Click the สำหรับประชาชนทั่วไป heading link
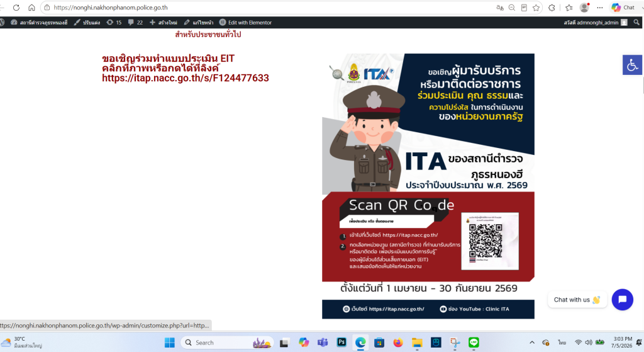Image resolution: width=644 pixels, height=352 pixels. 208,35
